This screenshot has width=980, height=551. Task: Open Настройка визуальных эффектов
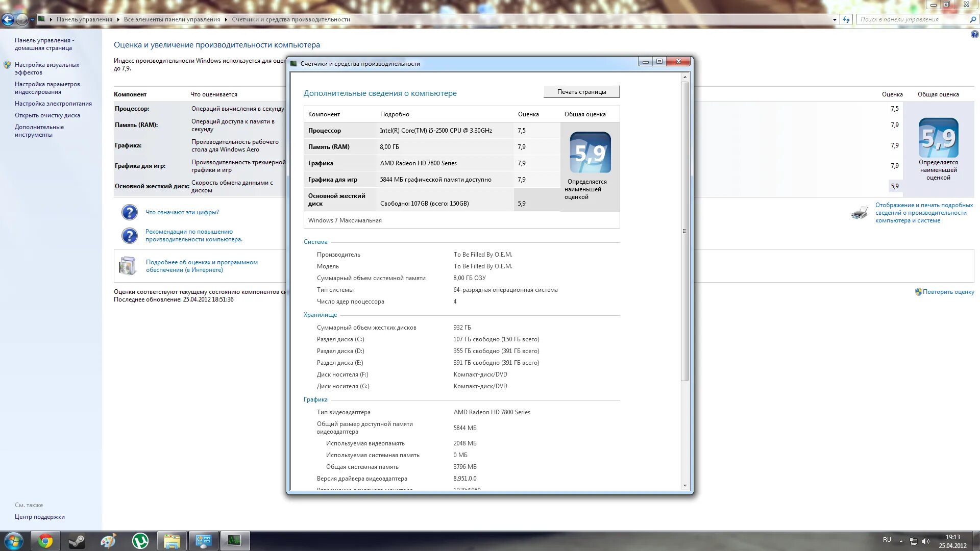(47, 68)
